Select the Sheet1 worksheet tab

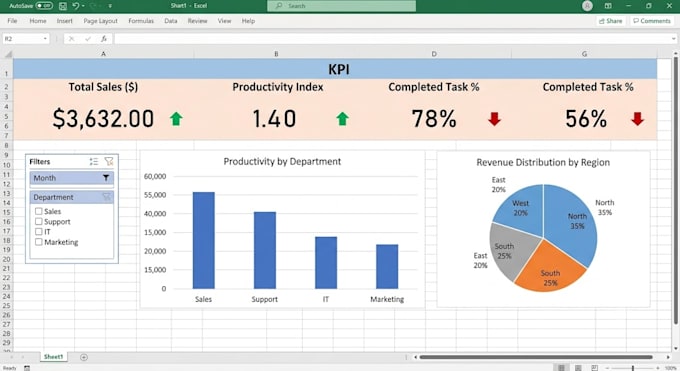pos(53,357)
